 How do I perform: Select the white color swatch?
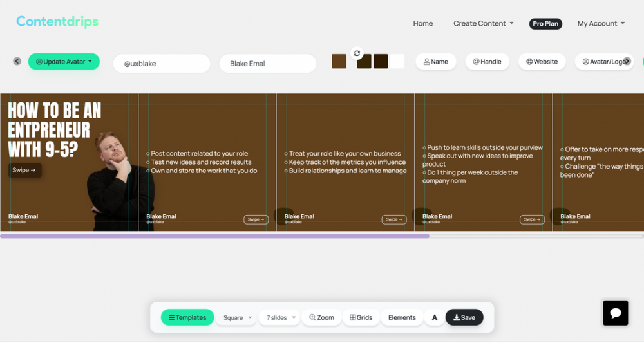click(x=397, y=62)
